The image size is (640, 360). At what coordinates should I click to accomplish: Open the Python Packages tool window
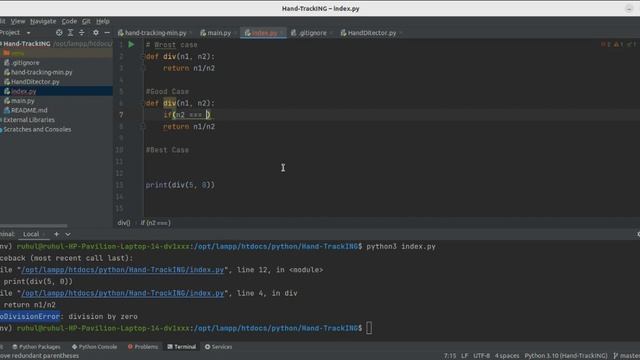click(36, 347)
